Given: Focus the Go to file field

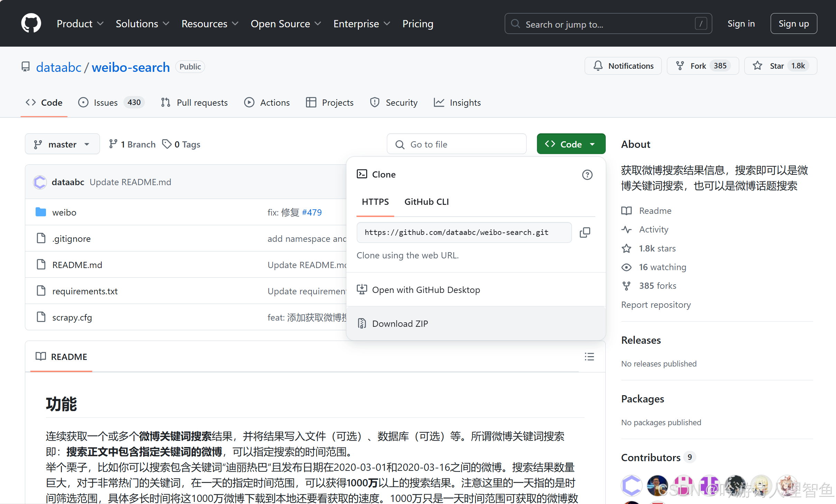Looking at the screenshot, I should click(456, 144).
